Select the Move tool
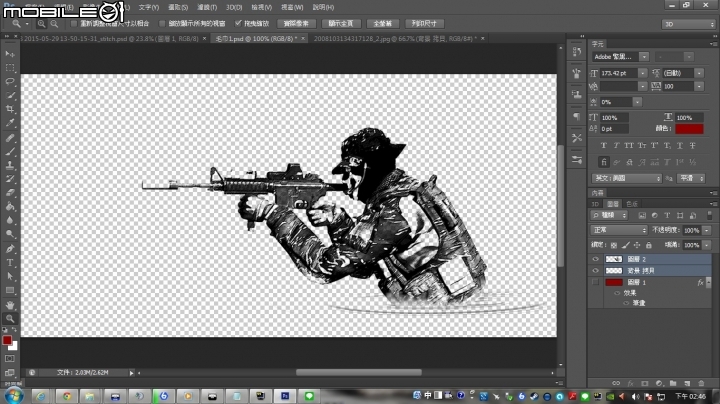Image resolution: width=720 pixels, height=404 pixels. click(11, 53)
